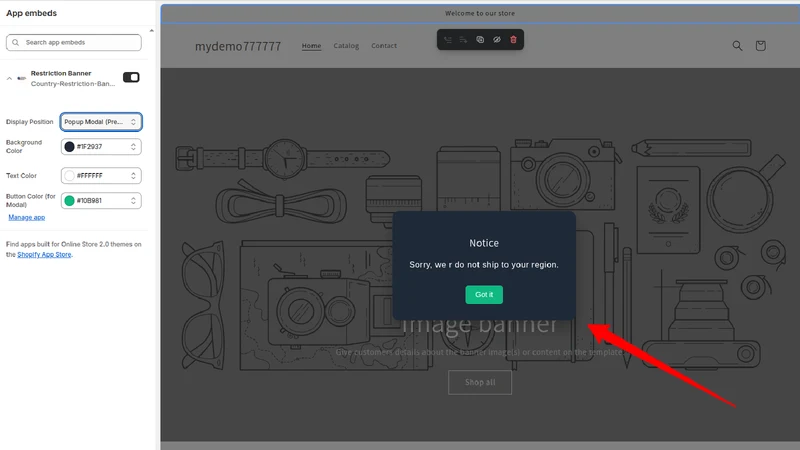
Task: Open the store search magnifier icon
Action: coord(737,46)
